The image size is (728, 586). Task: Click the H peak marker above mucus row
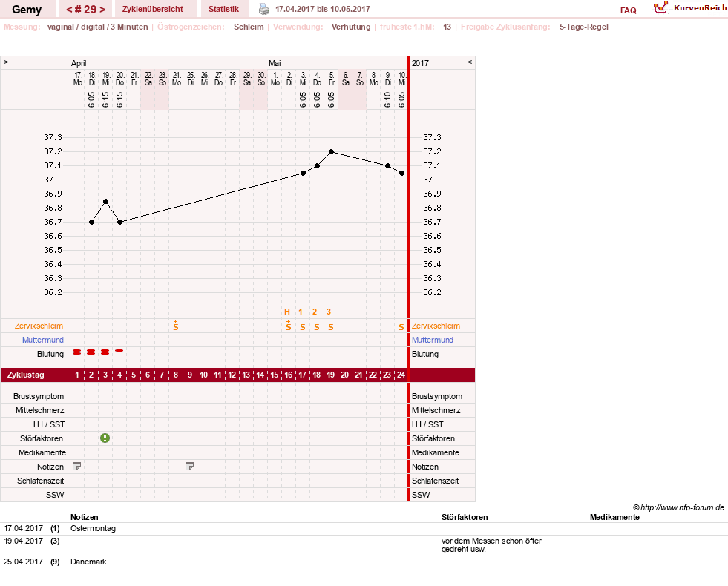[x=287, y=312]
